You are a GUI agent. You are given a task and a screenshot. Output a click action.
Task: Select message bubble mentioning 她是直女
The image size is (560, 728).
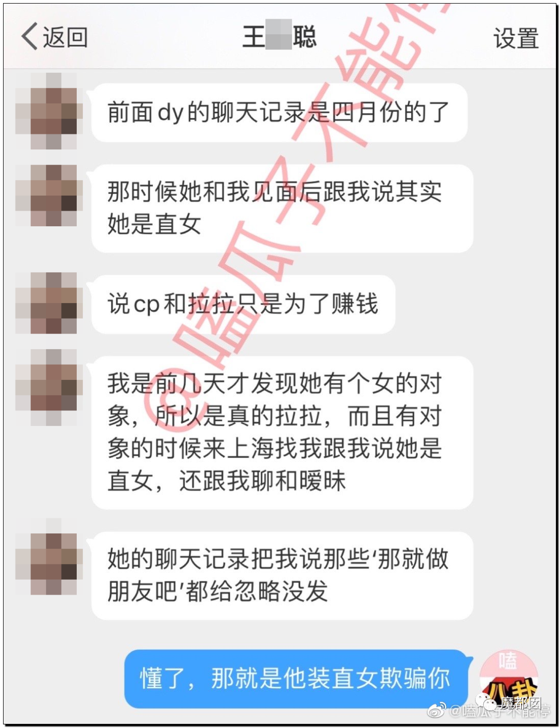click(x=282, y=209)
